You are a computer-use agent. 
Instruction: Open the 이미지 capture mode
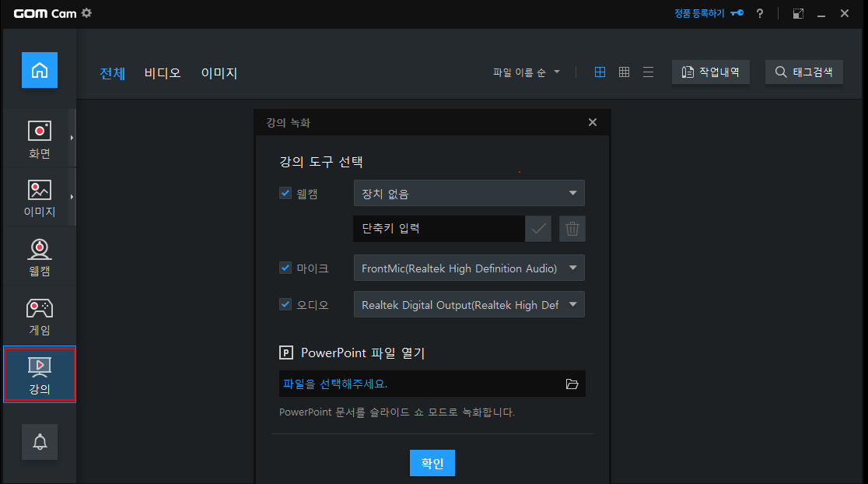(40, 198)
